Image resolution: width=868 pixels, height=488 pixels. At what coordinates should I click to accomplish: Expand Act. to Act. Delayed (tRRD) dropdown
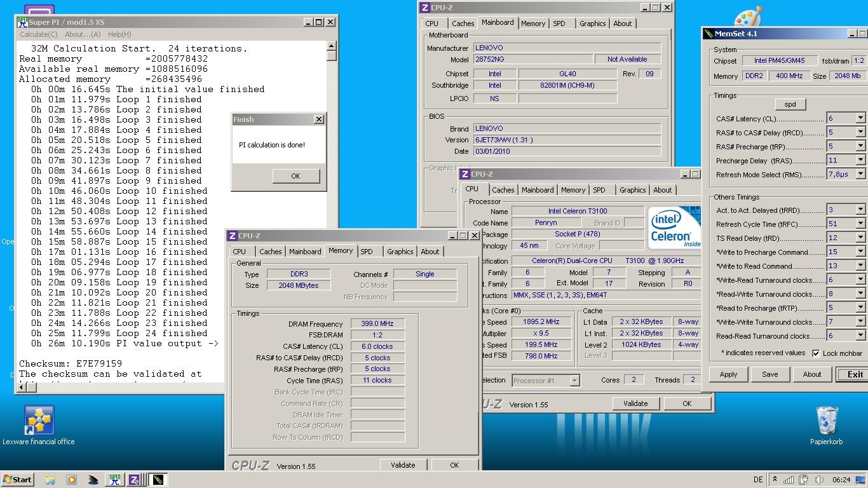coord(860,210)
